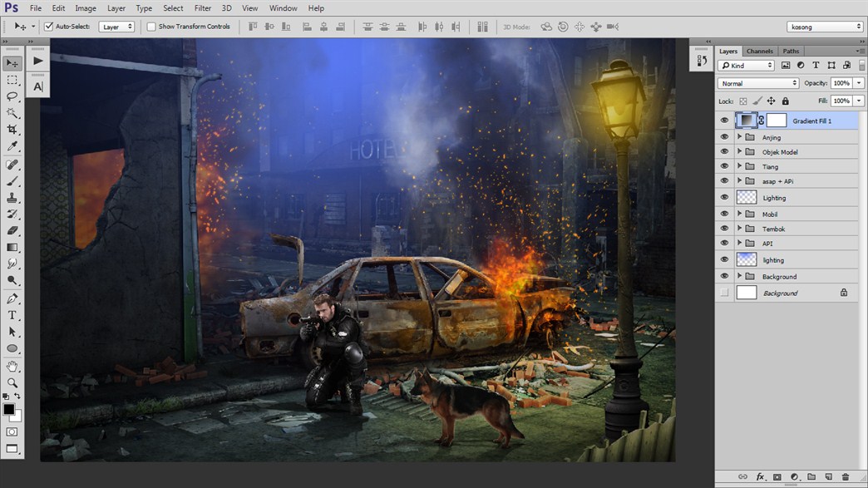Choose the Magic Wand tool
The height and width of the screenshot is (488, 868).
click(12, 113)
